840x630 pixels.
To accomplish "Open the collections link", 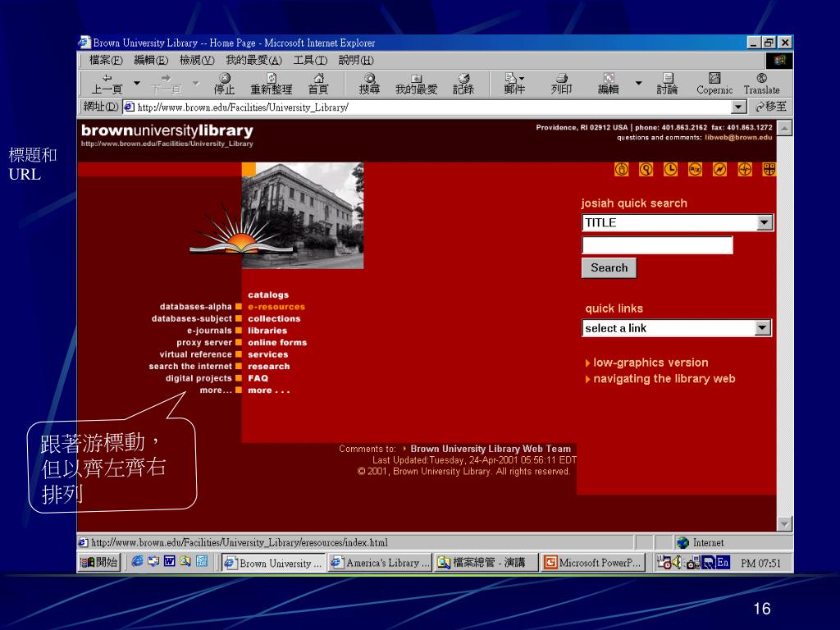I will click(274, 319).
